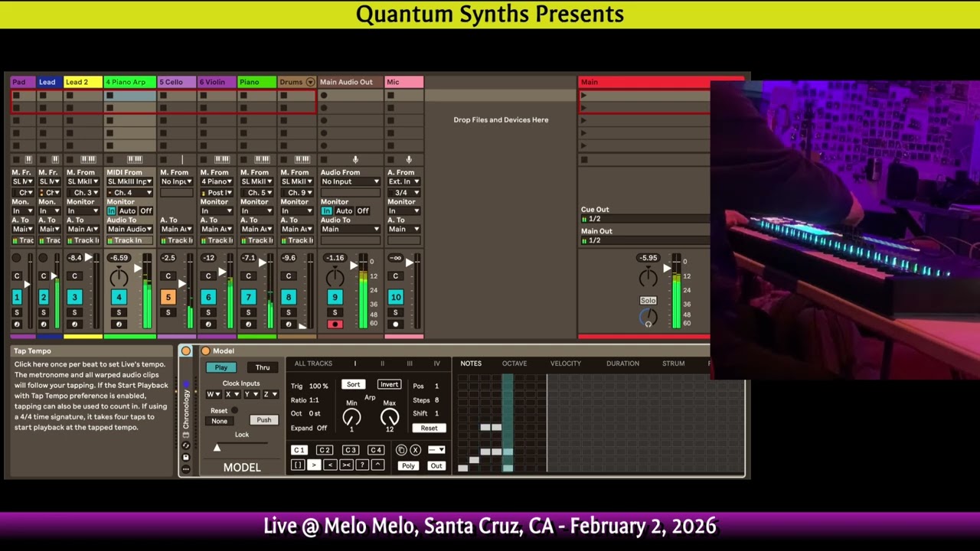
Task: Open 4 Piano Arp MIDI From dropdown
Action: (x=129, y=182)
